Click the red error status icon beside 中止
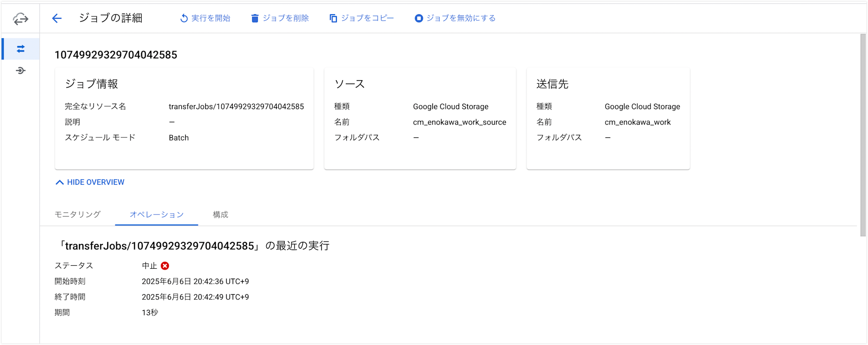The width and height of the screenshot is (868, 345). tap(165, 266)
